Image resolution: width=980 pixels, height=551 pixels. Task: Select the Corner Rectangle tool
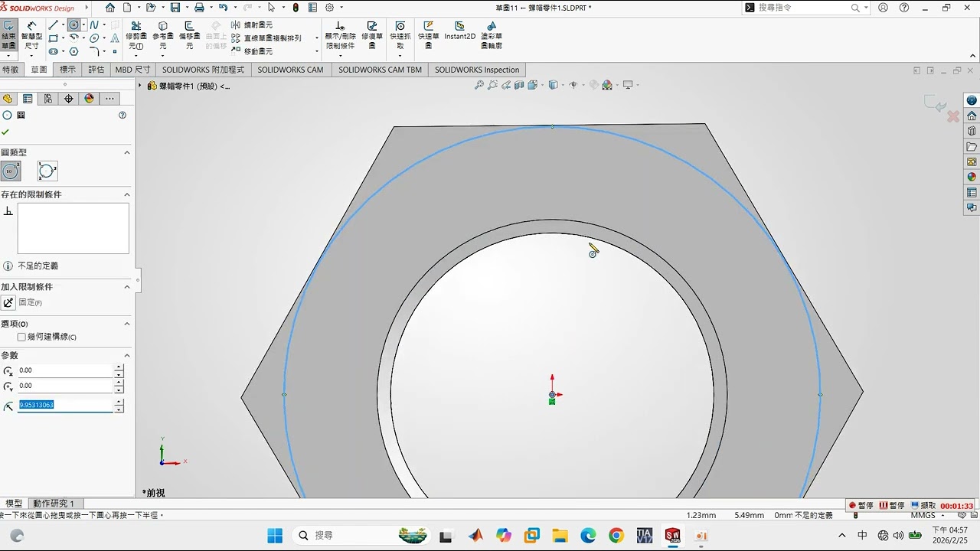pos(53,38)
